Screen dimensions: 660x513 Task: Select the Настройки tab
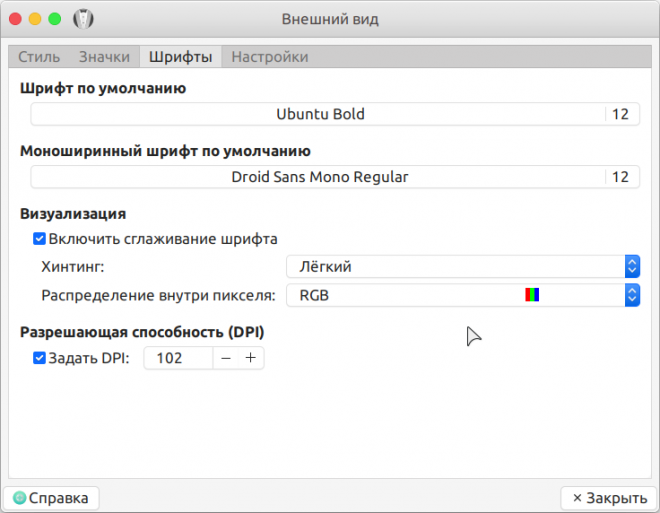269,57
